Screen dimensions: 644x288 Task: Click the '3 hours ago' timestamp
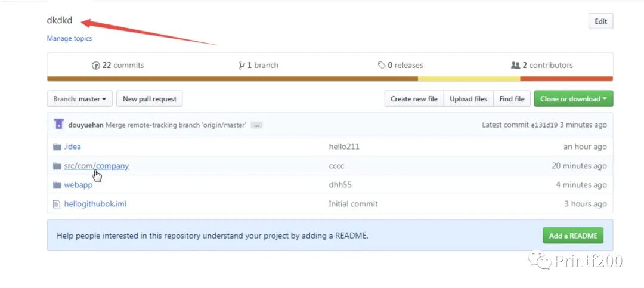pyautogui.click(x=586, y=204)
